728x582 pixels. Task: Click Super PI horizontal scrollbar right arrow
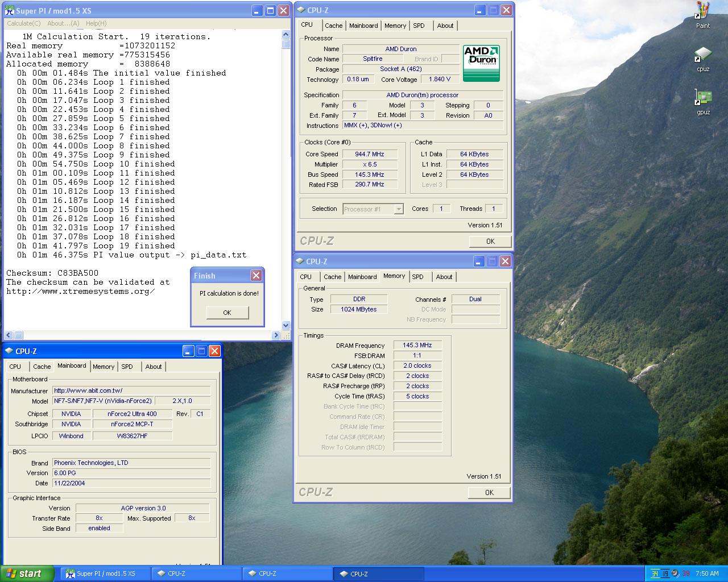(x=276, y=335)
